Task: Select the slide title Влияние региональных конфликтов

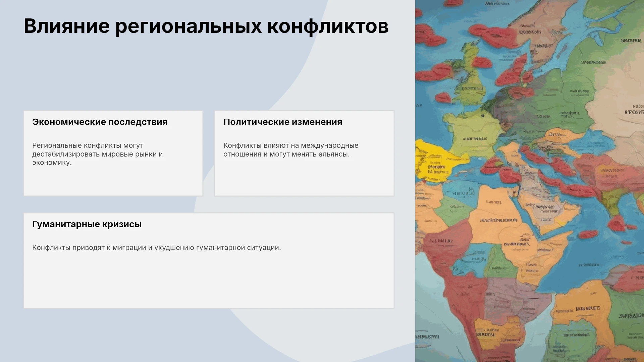Action: [206, 26]
